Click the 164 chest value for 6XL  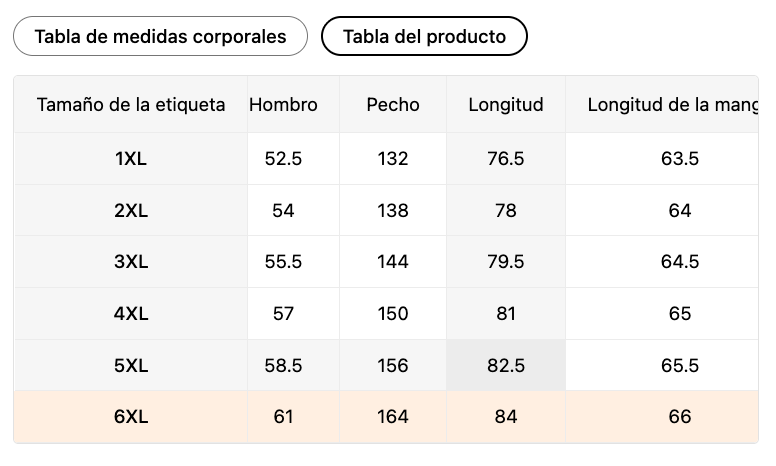[393, 417]
